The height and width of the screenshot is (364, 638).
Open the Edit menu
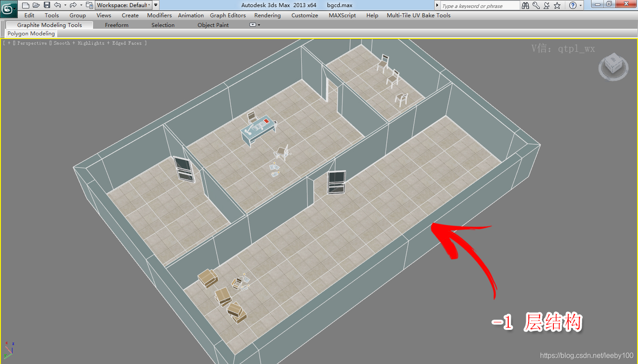[x=29, y=15]
